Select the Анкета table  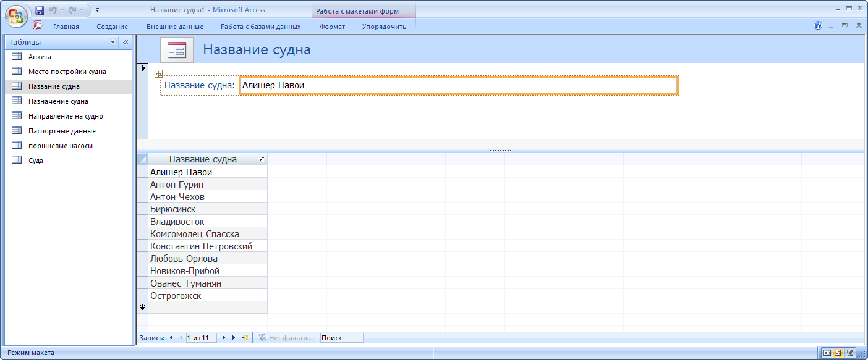(69, 57)
